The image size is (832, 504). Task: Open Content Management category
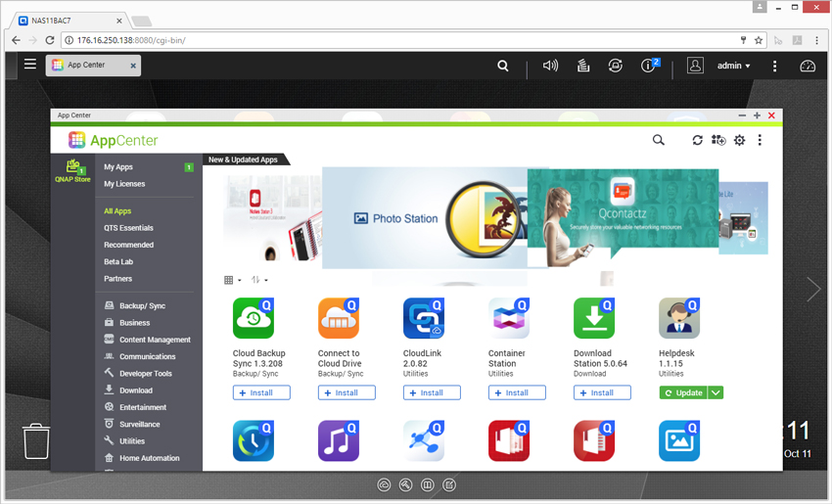point(147,340)
